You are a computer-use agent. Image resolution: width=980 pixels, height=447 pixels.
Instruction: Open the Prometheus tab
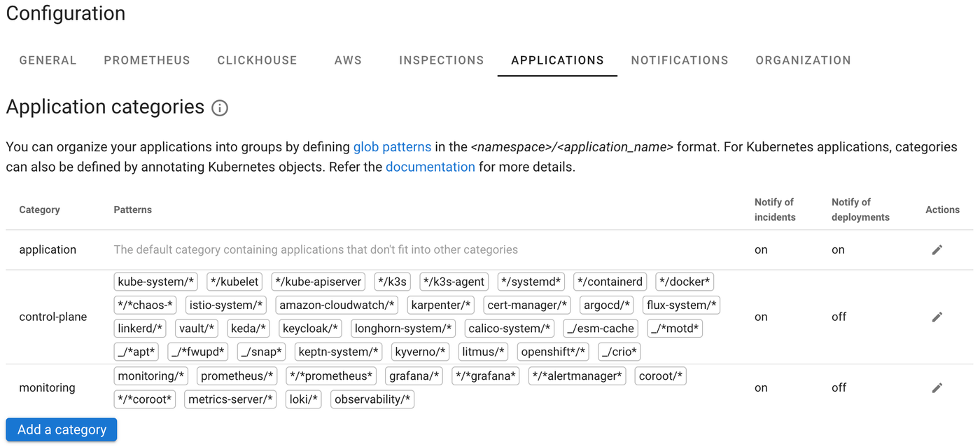coord(147,60)
